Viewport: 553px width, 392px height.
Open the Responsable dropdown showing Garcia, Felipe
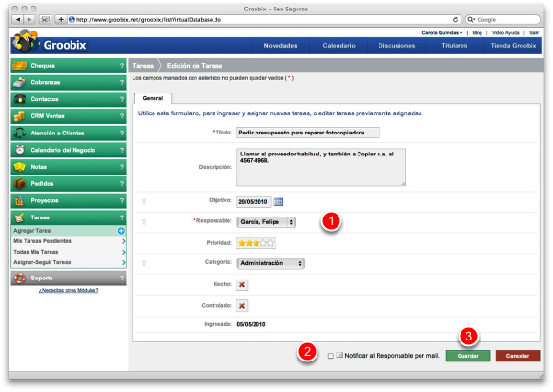click(x=266, y=222)
